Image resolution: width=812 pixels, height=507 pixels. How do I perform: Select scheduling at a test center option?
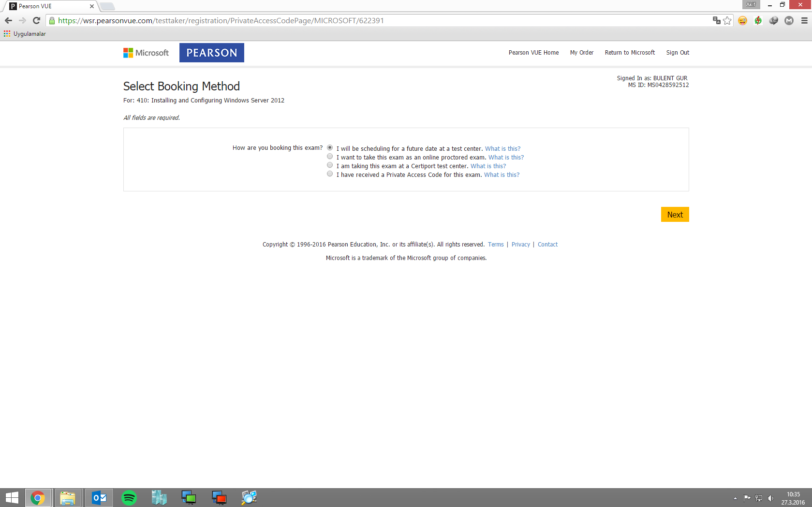[x=330, y=148]
